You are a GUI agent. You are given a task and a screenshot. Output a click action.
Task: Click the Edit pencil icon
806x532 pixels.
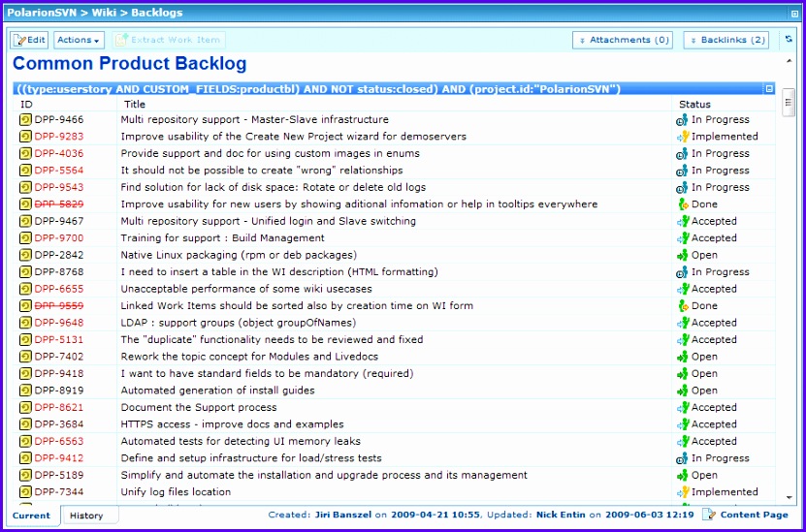pyautogui.click(x=20, y=40)
